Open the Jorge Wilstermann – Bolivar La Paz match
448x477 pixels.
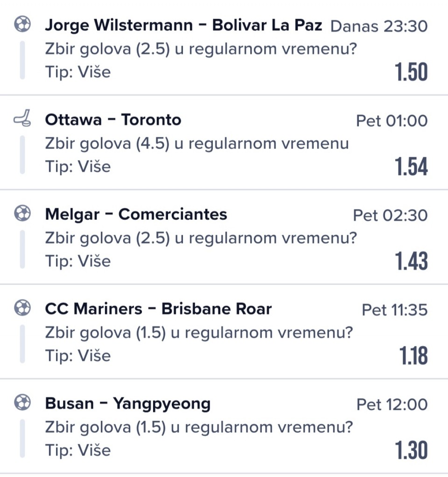(x=183, y=25)
